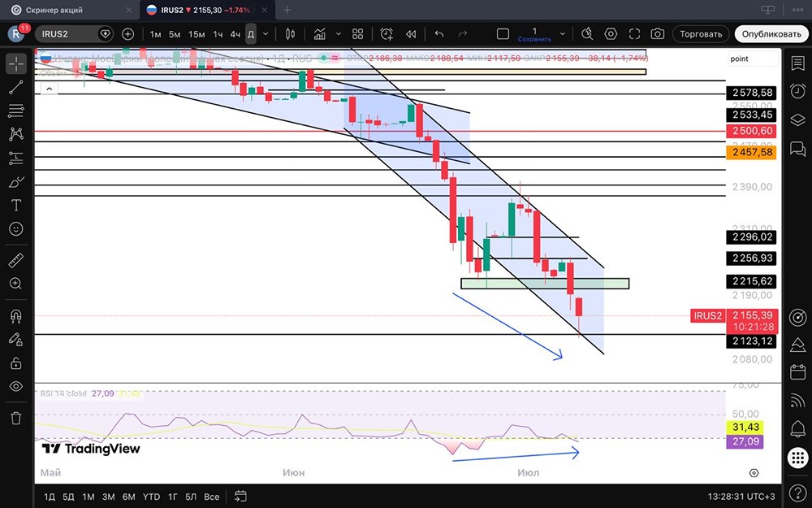Screen dimensions: 812x508
Task: Click the Торговать button
Action: [x=701, y=34]
